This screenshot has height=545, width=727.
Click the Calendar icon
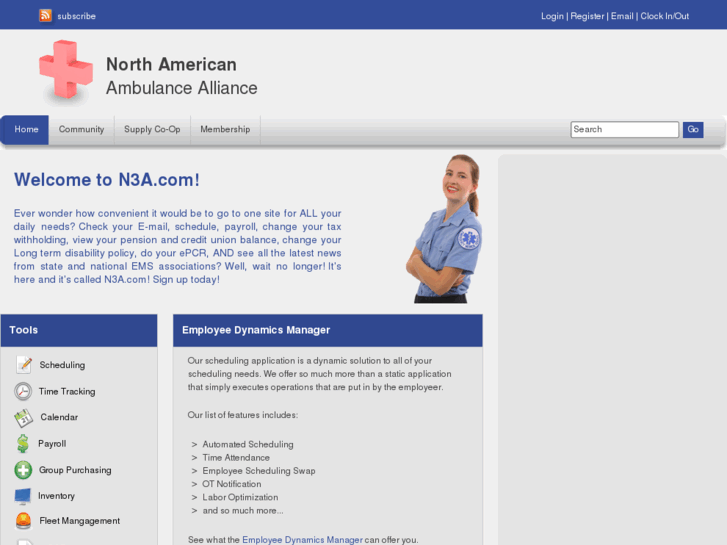pyautogui.click(x=23, y=418)
